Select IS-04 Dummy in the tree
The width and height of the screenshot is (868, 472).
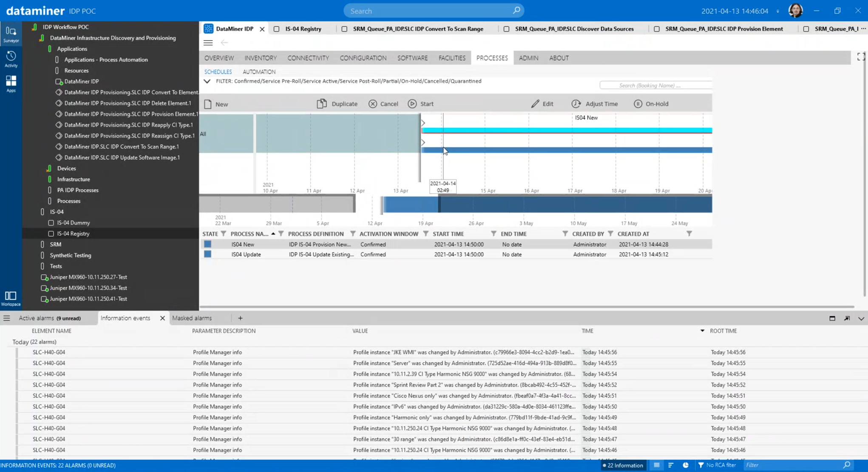[74, 222]
